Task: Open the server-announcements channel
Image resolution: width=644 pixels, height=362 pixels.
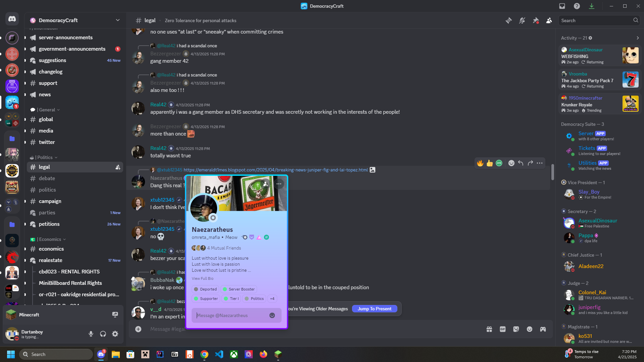Action: click(x=66, y=38)
